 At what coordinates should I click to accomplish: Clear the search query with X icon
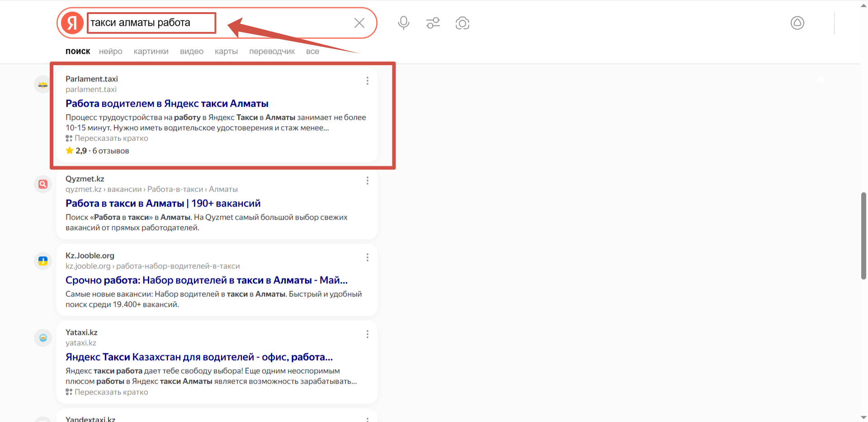tap(359, 23)
